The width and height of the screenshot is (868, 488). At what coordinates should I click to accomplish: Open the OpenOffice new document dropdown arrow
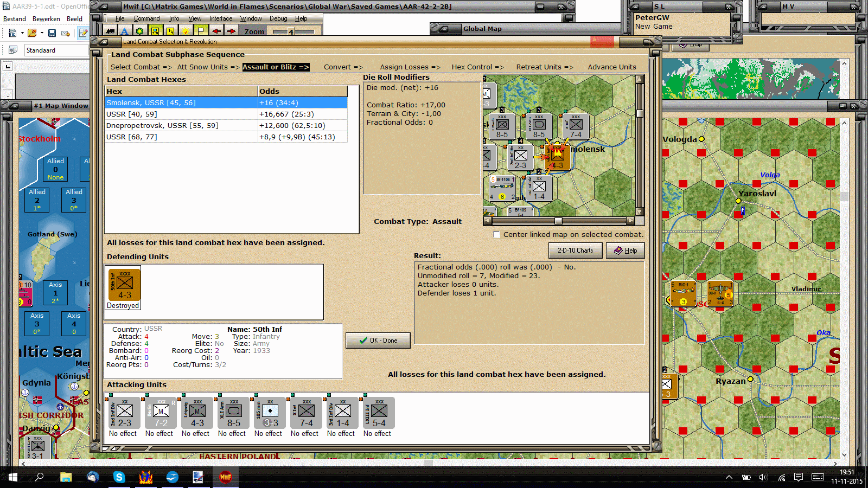[22, 33]
